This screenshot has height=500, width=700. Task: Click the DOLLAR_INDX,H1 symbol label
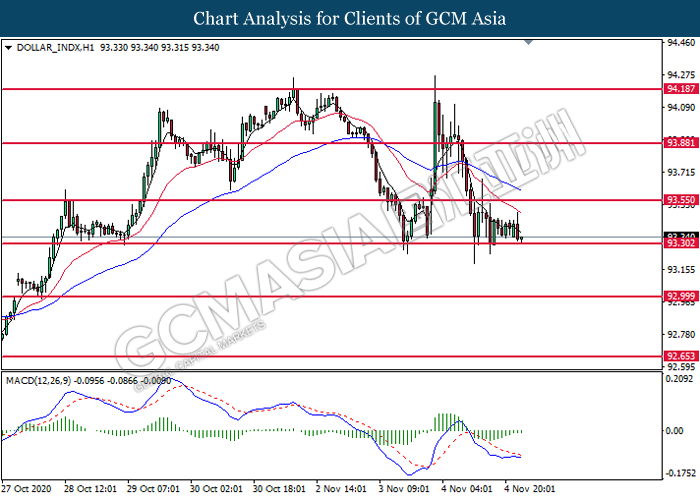click(x=55, y=48)
